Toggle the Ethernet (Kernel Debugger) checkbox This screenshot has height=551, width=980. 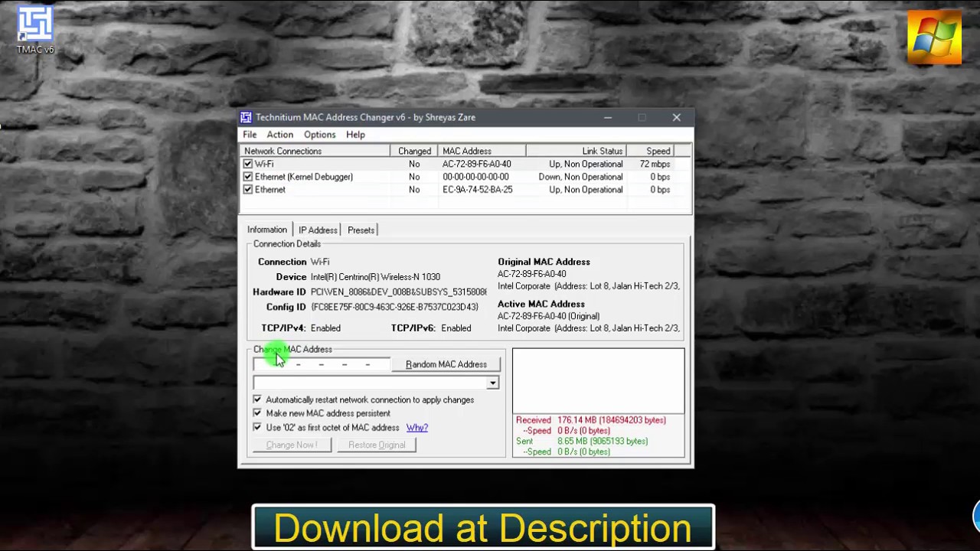coord(248,177)
